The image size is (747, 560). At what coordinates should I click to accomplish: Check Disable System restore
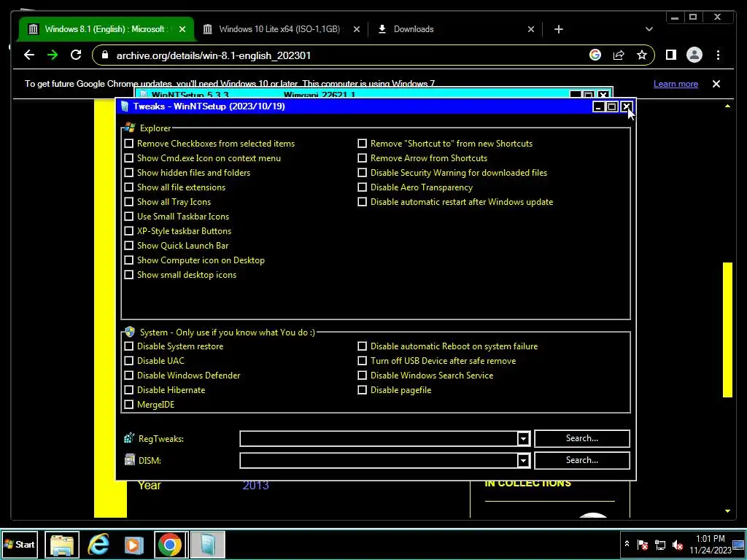(x=128, y=346)
